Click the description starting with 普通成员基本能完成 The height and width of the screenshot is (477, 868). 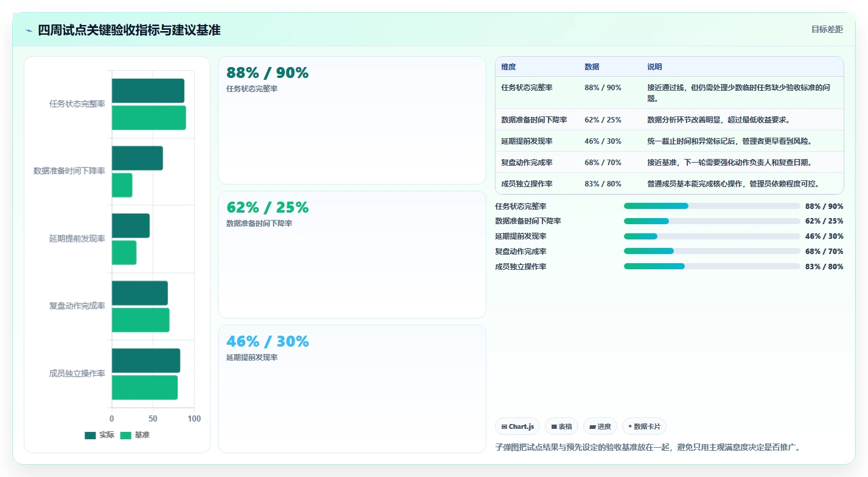pos(733,184)
